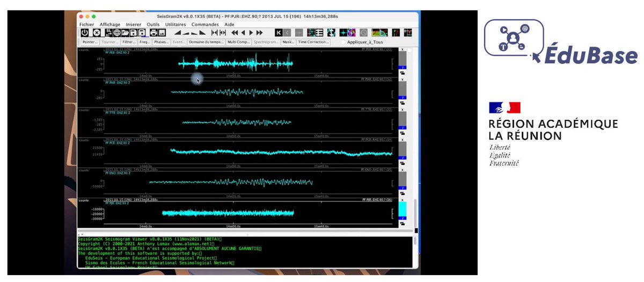The width and height of the screenshot is (644, 282).
Task: Toggle the Appliquer_à_Tous checkbox
Action: pyautogui.click(x=343, y=42)
